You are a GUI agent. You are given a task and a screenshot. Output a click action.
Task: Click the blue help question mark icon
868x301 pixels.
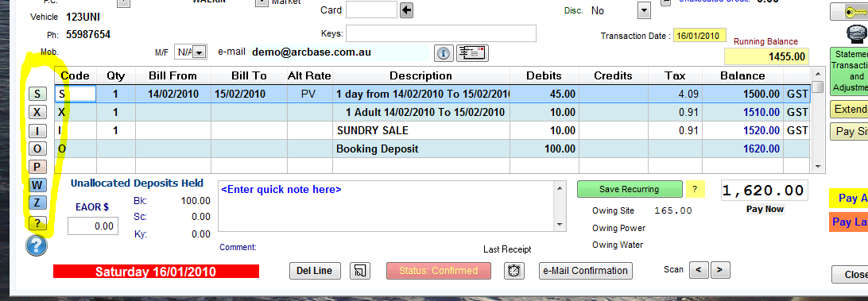[37, 245]
